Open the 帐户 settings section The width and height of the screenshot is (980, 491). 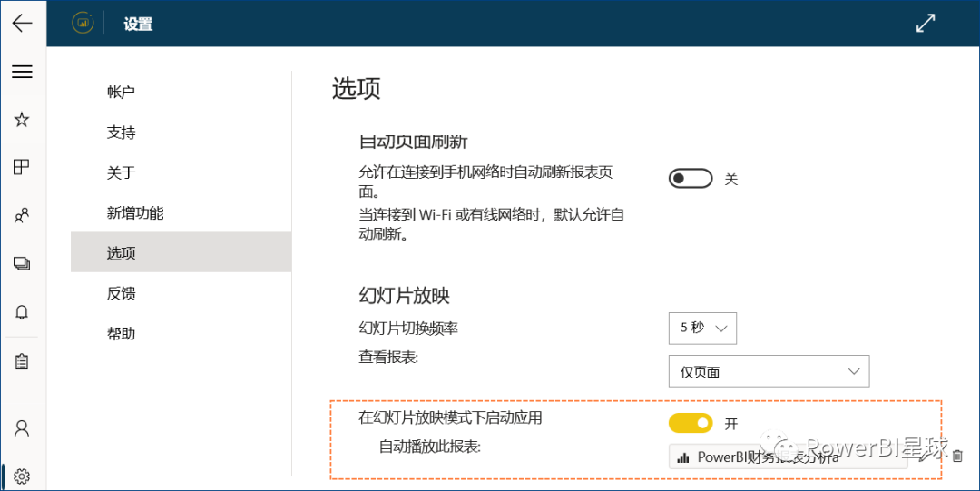click(x=181, y=92)
